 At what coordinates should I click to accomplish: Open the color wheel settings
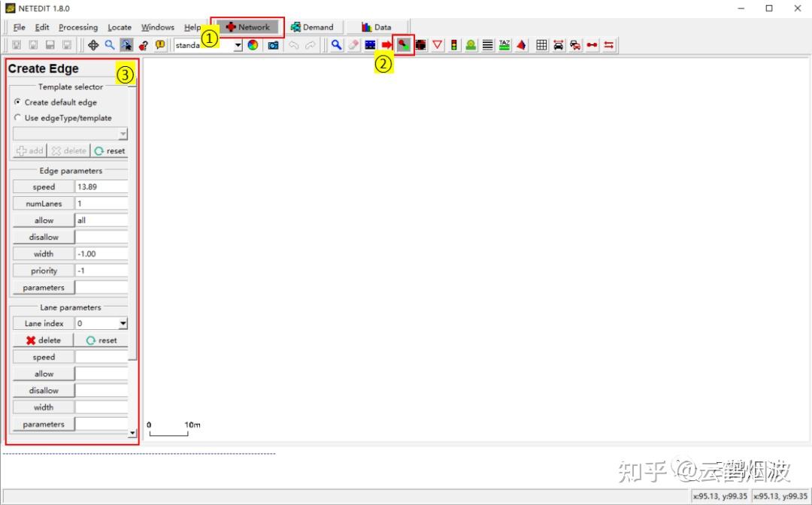pyautogui.click(x=253, y=44)
